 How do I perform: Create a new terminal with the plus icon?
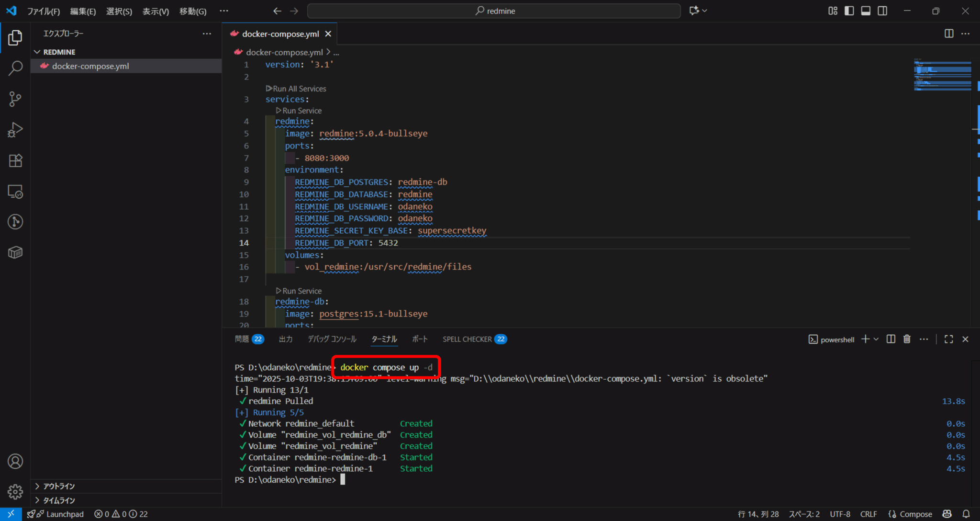point(864,339)
